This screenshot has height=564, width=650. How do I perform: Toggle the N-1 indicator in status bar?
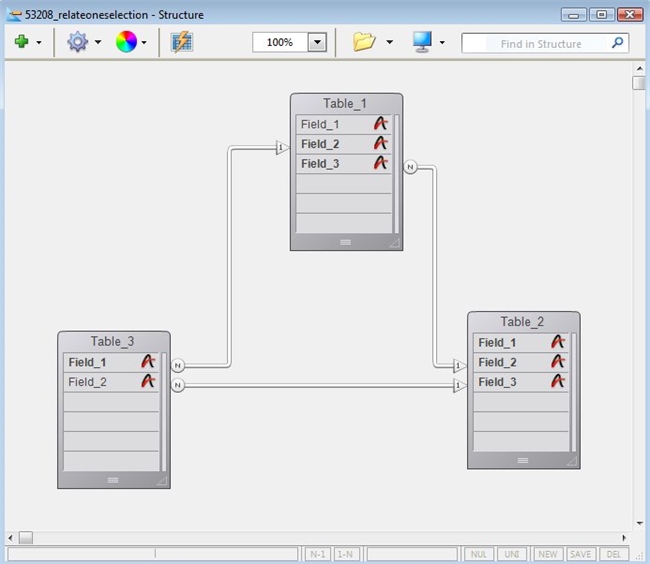tap(318, 554)
